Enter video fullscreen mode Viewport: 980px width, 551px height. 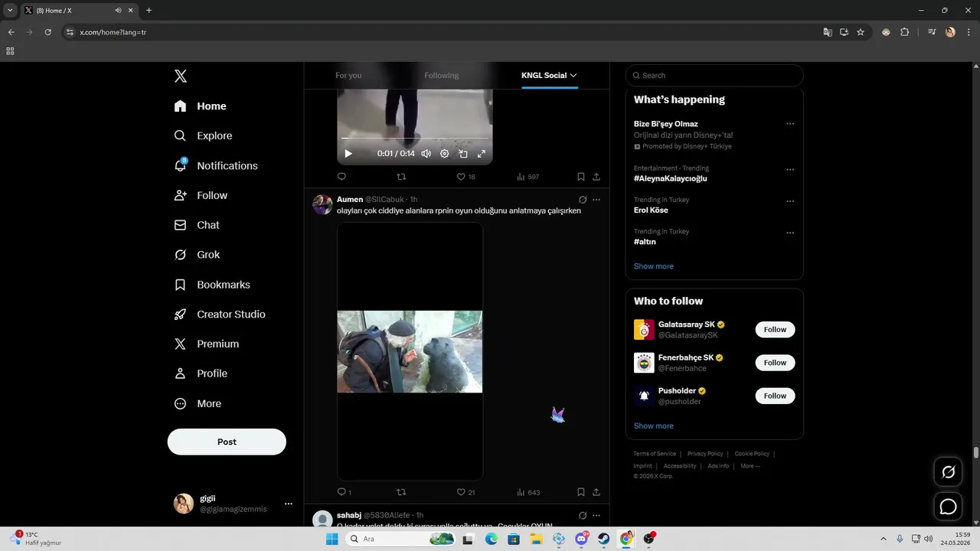(482, 154)
